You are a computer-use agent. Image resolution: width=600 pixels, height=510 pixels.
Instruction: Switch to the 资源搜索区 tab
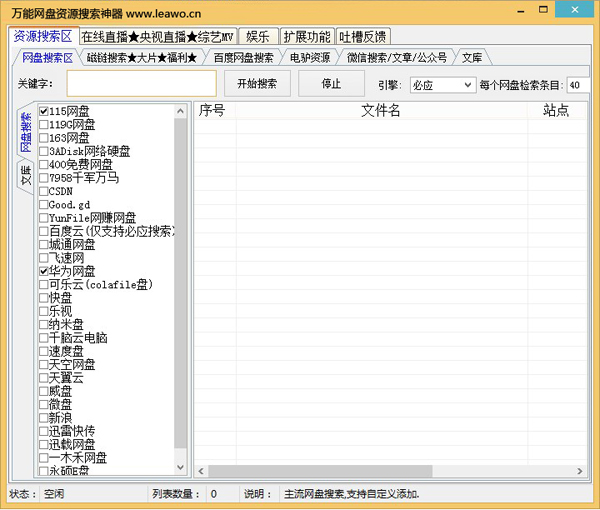(43, 36)
